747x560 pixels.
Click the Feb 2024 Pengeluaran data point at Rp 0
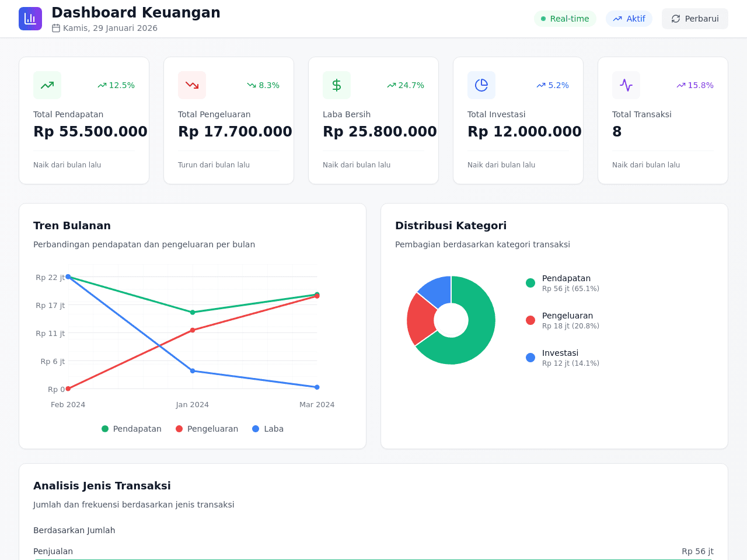68,388
